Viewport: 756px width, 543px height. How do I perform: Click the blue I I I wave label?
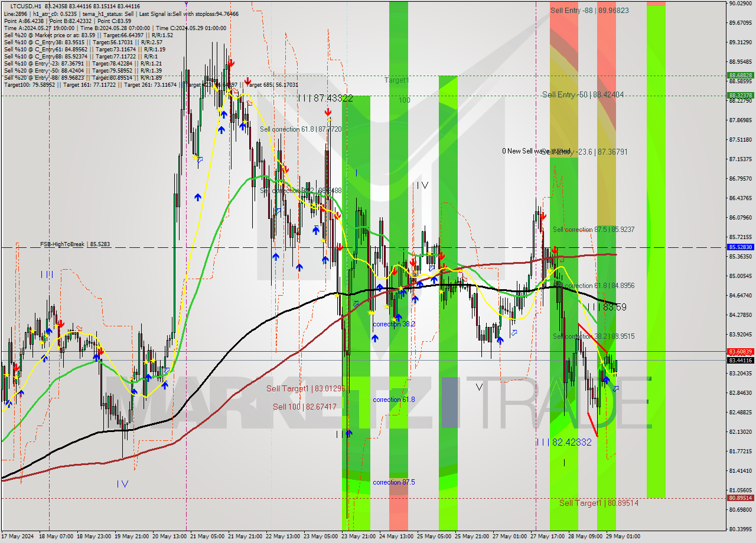point(47,274)
